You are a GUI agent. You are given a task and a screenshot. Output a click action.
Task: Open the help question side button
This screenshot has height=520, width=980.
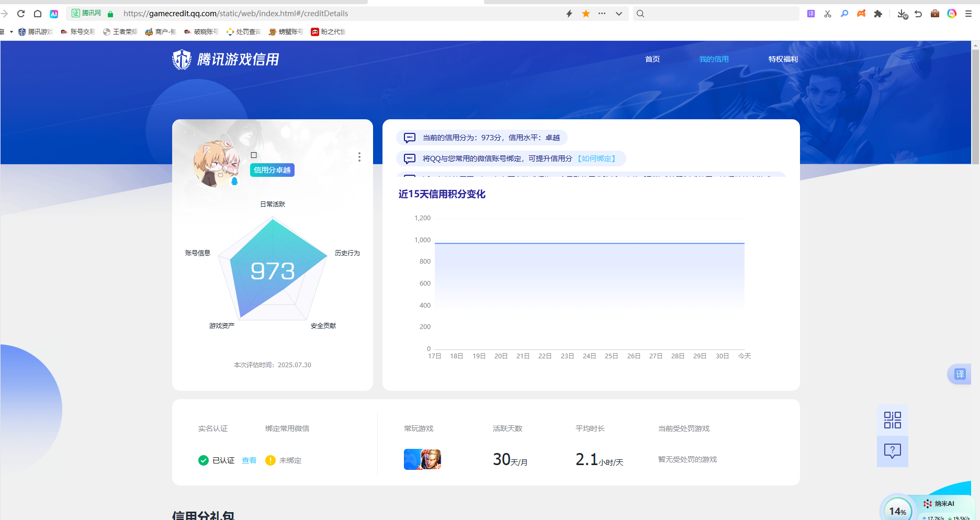[893, 451]
